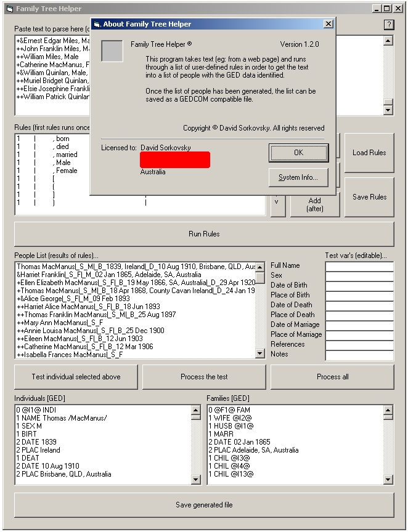
Task: Click Save generated file button
Action: (204, 505)
